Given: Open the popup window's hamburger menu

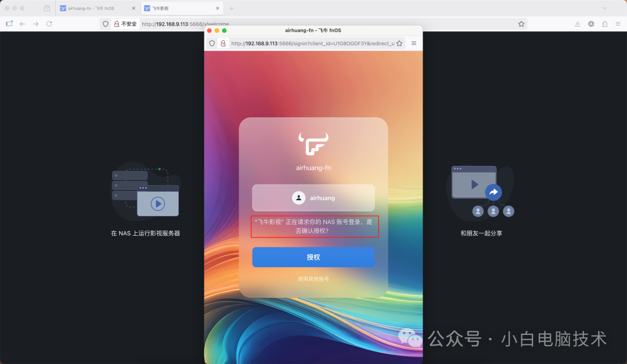Looking at the screenshot, I should coord(413,43).
